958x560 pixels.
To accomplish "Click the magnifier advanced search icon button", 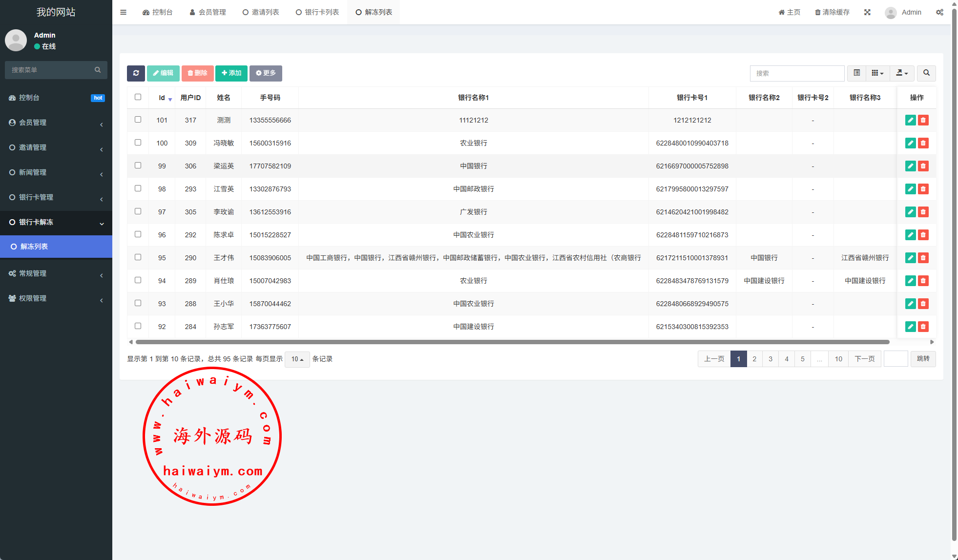I will 926,73.
